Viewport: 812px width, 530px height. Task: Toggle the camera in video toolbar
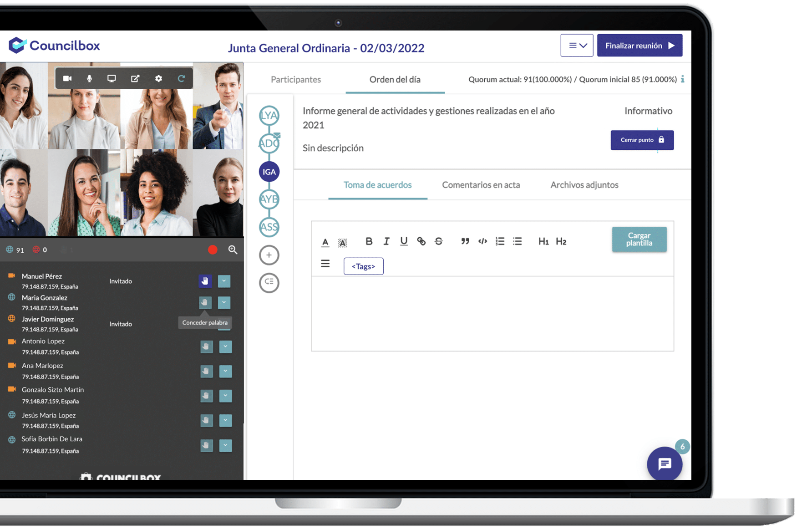tap(67, 78)
